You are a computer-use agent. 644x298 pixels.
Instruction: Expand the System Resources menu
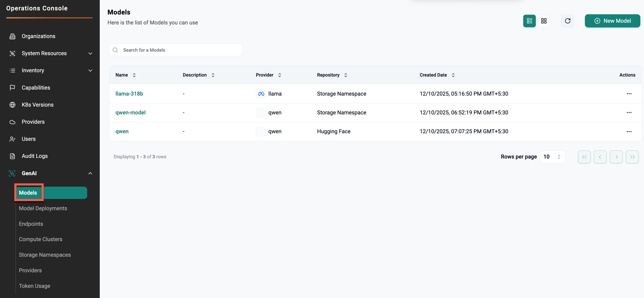point(90,53)
